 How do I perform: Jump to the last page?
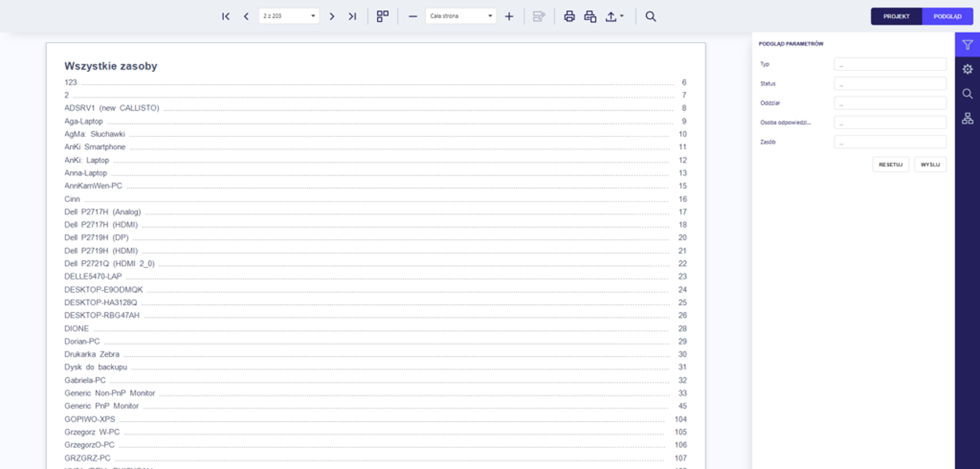352,17
